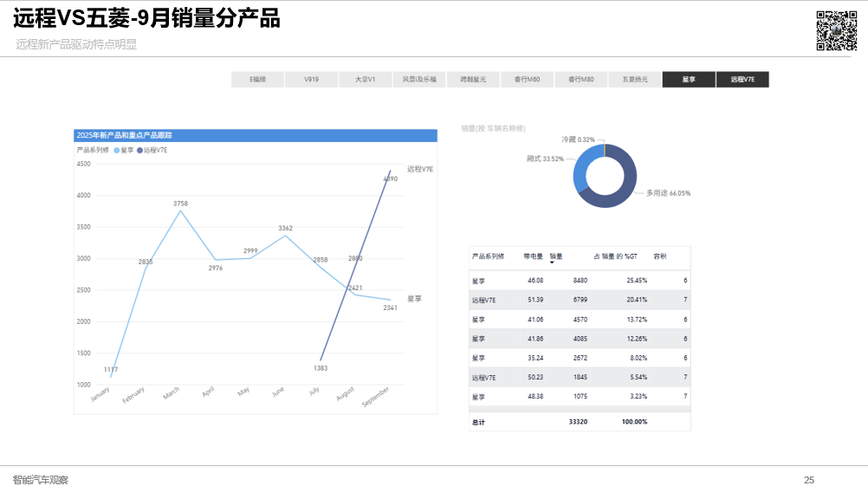Viewport: 868px width, 486px height.
Task: Click the 智能汽车观察 footer text
Action: pos(41,480)
